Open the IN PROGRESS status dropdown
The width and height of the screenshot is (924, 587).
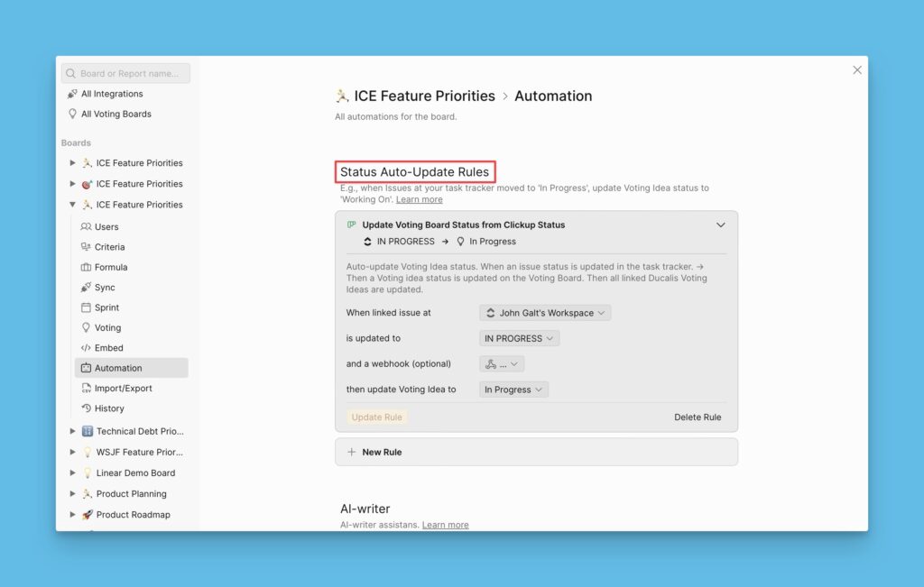pos(518,337)
